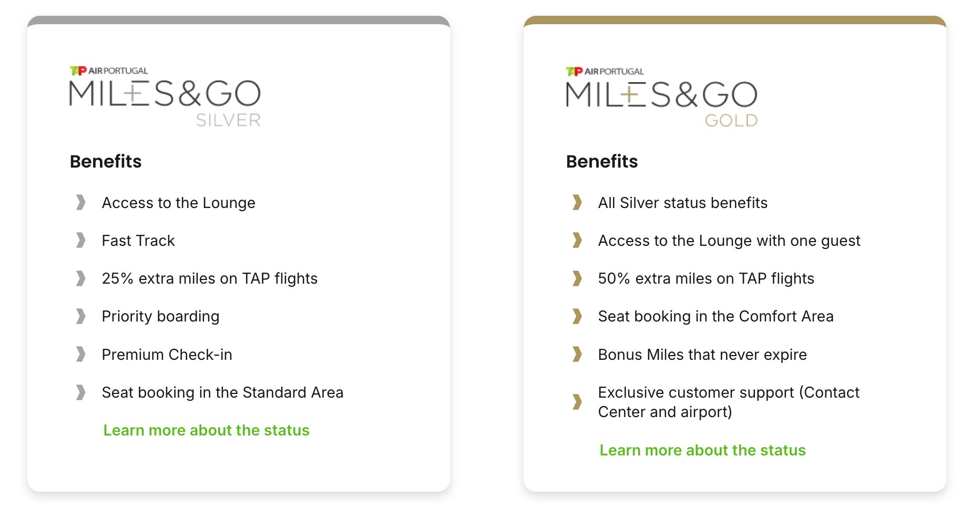Expand the Priority boarding benefit item
Viewport: 980px width, 519px height.
pyautogui.click(x=160, y=316)
